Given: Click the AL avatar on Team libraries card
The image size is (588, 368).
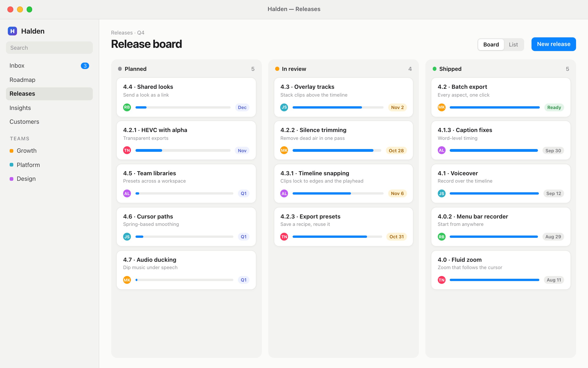Looking at the screenshot, I should pos(127,193).
